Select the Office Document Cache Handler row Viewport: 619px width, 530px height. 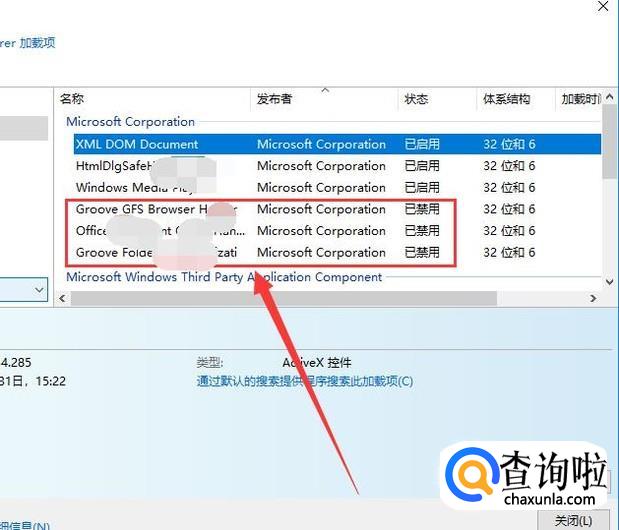click(x=338, y=231)
